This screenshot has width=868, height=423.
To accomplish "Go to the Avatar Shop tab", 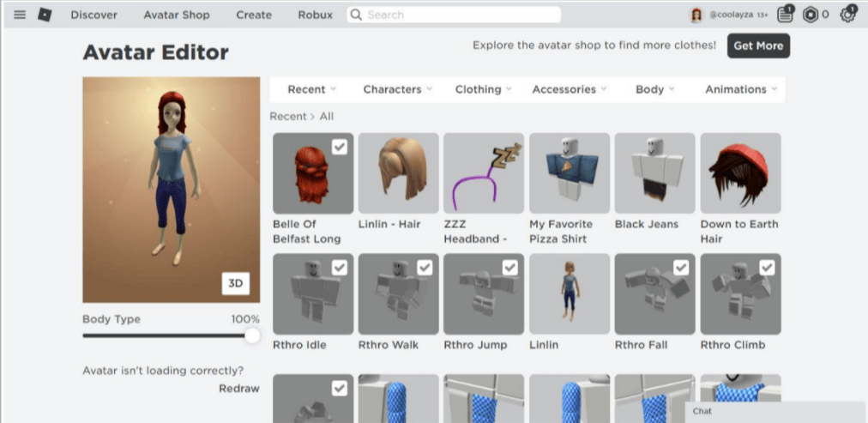I will (177, 15).
